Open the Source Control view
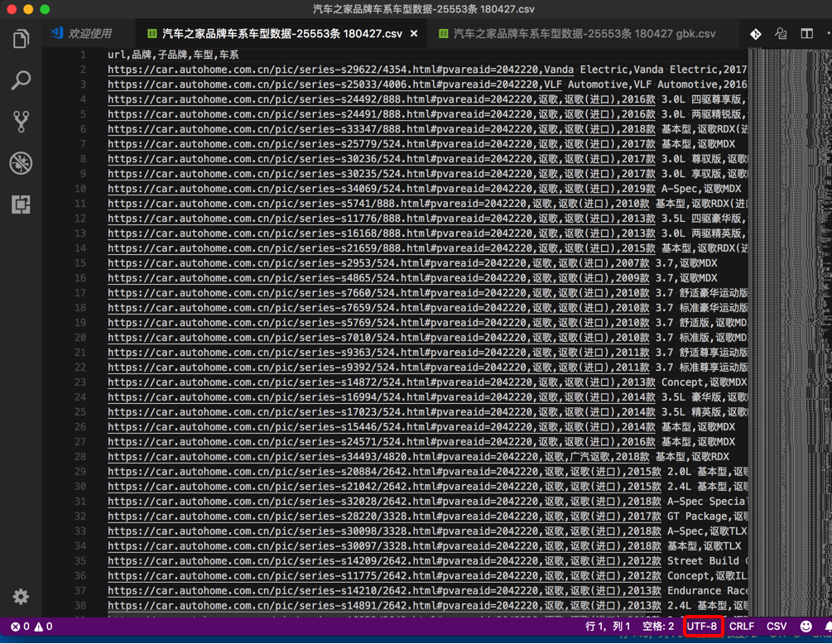This screenshot has height=644, width=832. click(x=22, y=122)
